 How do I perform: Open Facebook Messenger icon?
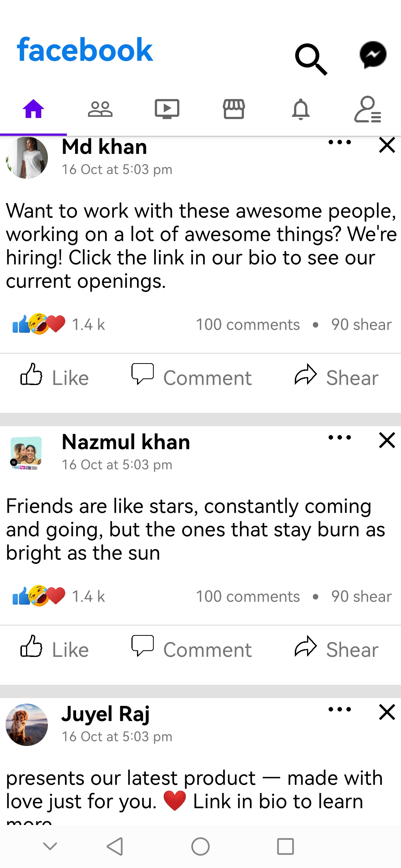pyautogui.click(x=373, y=54)
